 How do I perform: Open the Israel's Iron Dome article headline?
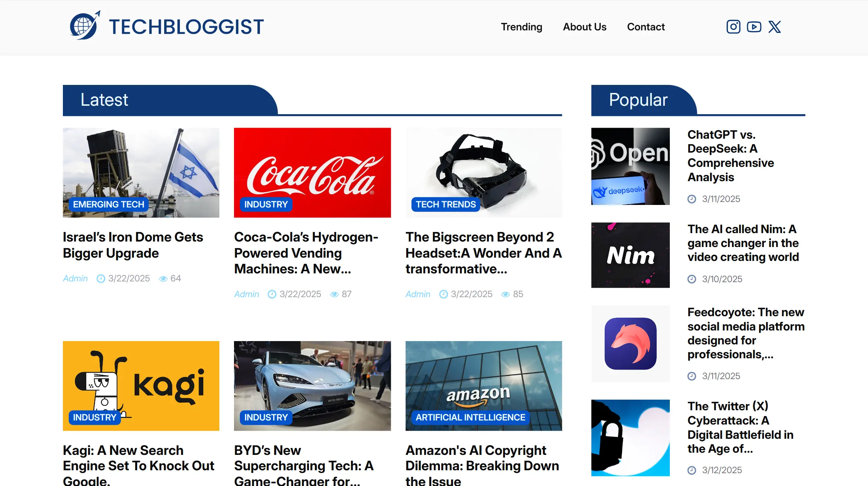133,245
